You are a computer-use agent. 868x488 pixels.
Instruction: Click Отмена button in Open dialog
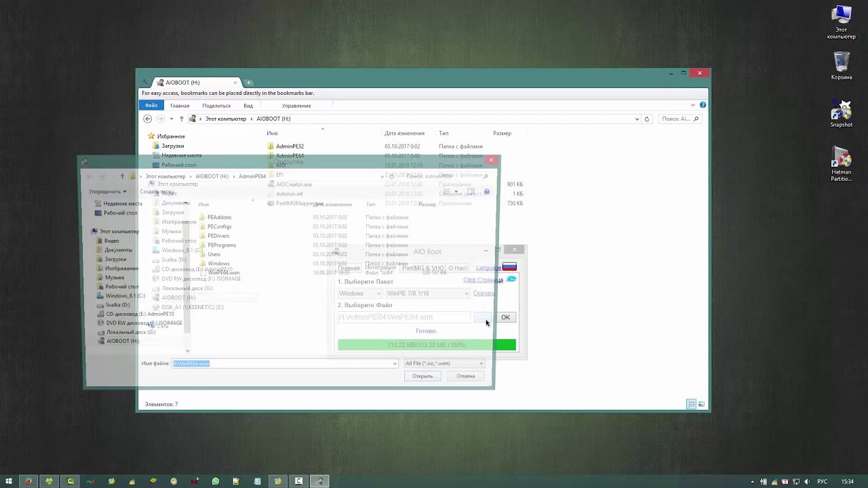coord(466,376)
